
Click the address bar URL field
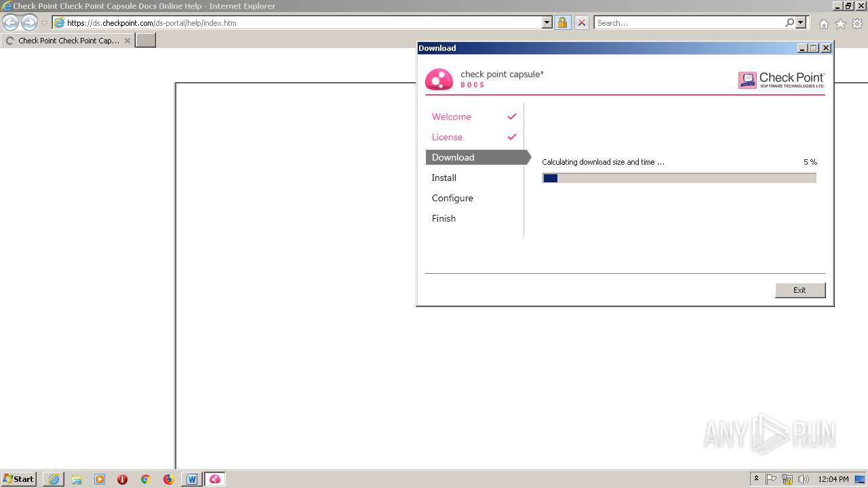(297, 22)
